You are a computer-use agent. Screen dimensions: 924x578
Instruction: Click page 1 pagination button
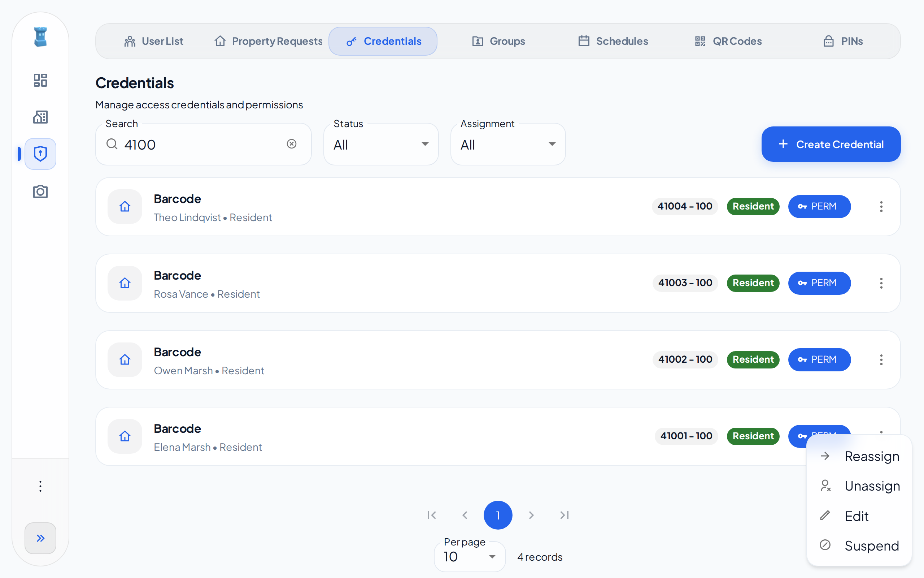[x=498, y=515]
